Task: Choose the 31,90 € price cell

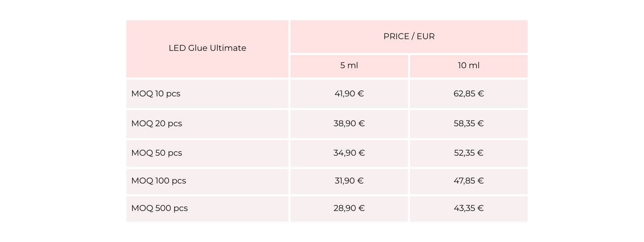Action: tap(349, 181)
